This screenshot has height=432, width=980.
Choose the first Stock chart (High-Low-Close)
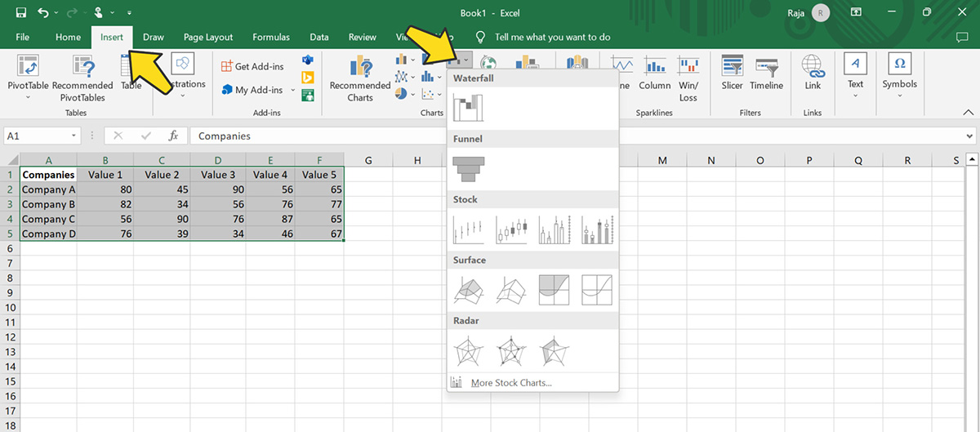(469, 229)
